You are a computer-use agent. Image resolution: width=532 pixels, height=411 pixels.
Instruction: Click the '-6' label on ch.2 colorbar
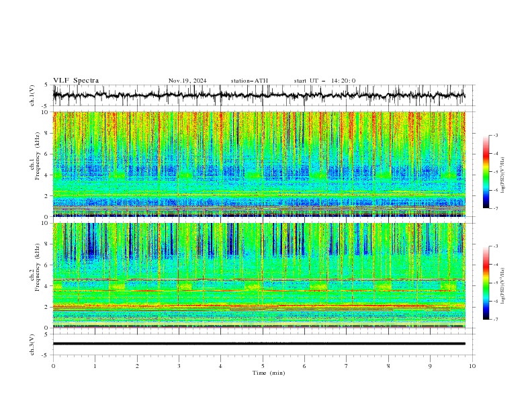click(496, 301)
